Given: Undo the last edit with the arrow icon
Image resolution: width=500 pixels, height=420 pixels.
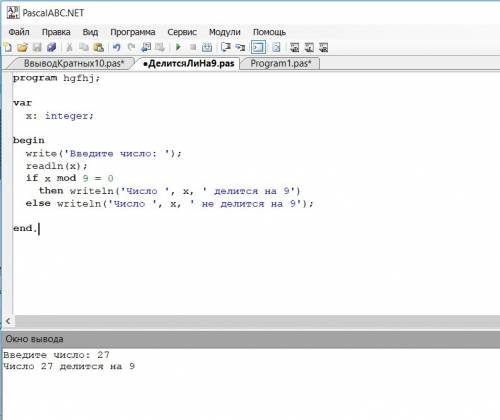Looking at the screenshot, I should pyautogui.click(x=116, y=48).
